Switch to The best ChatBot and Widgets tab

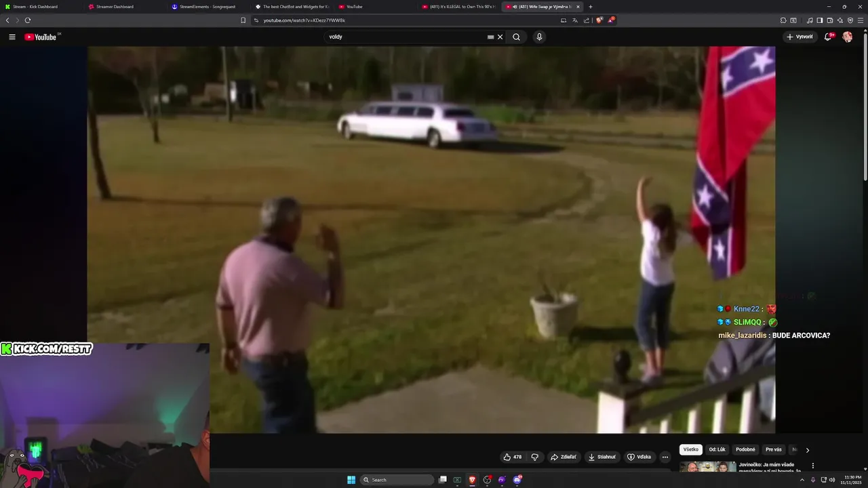pos(292,7)
